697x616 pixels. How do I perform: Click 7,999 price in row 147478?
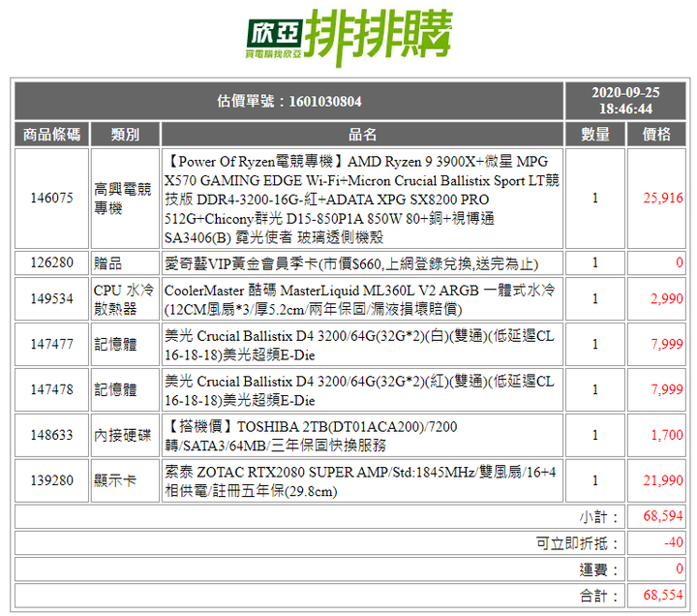[x=667, y=389]
